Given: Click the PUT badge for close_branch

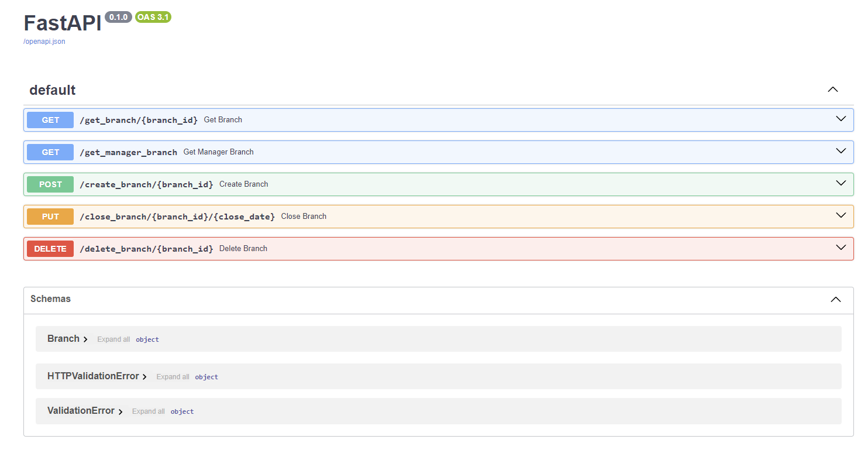Looking at the screenshot, I should coord(50,217).
